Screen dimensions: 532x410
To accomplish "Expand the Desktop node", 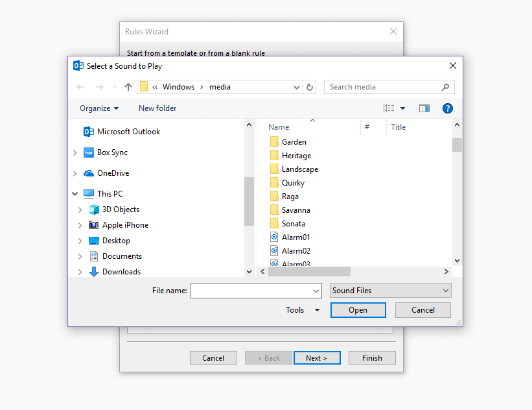I will tap(80, 241).
